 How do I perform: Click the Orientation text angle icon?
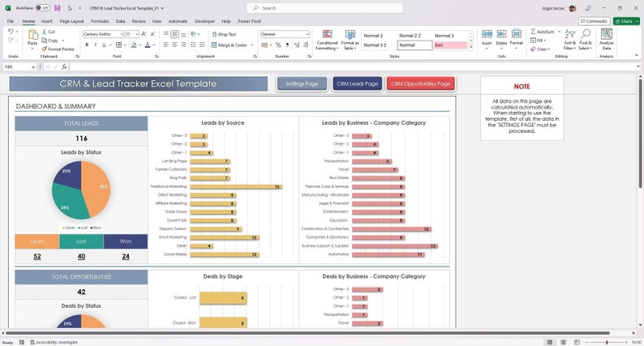pyautogui.click(x=194, y=34)
